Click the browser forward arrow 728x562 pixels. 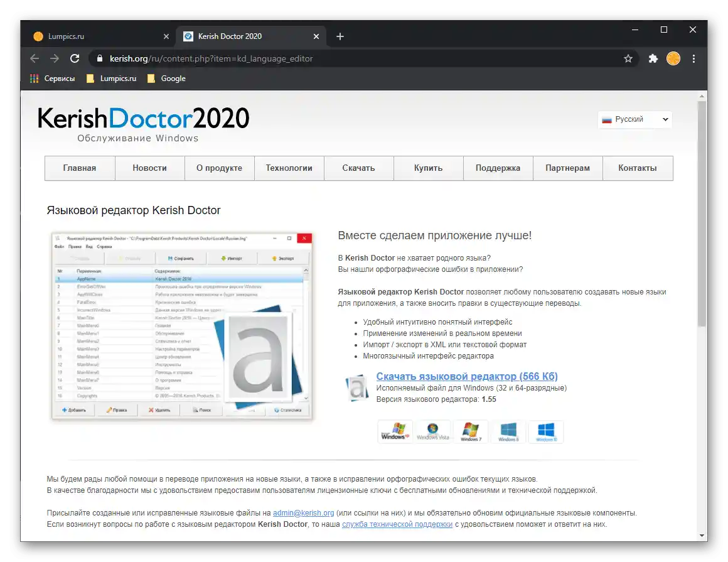(55, 58)
